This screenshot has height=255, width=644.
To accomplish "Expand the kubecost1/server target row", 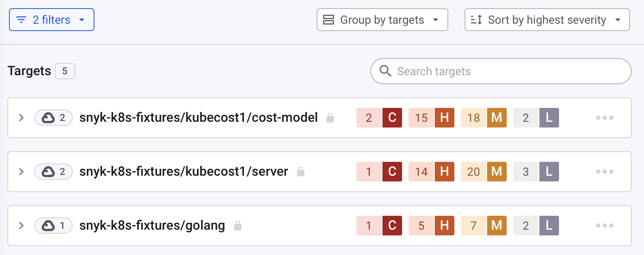I will 21,172.
